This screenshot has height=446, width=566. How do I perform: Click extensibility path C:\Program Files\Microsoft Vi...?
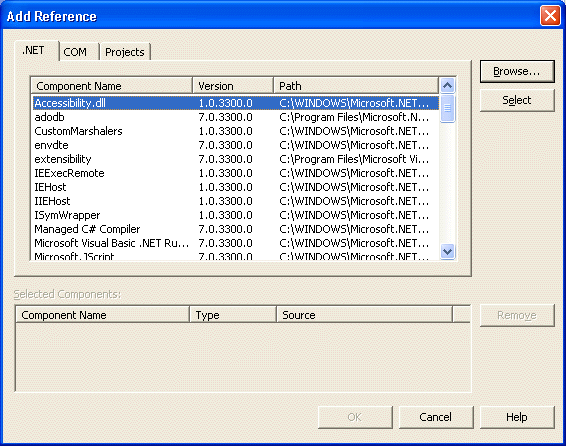354,159
